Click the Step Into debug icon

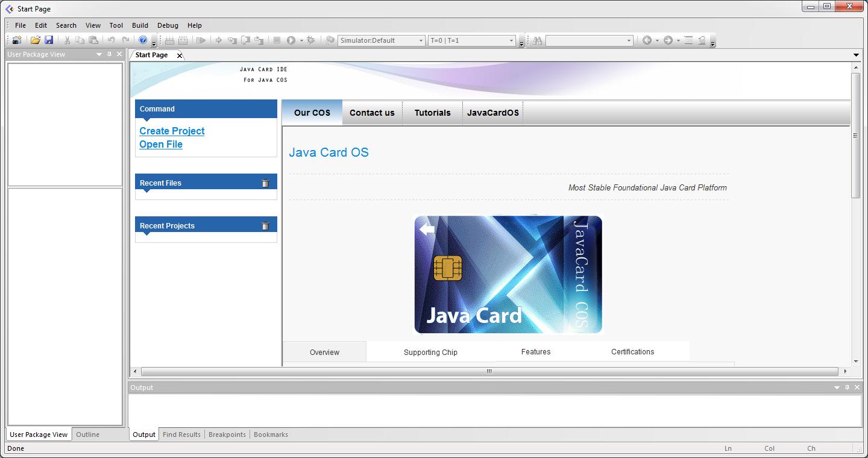tap(232, 40)
